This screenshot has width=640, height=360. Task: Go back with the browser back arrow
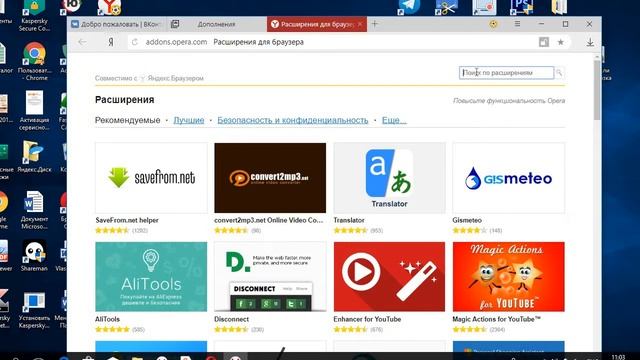pyautogui.click(x=82, y=42)
